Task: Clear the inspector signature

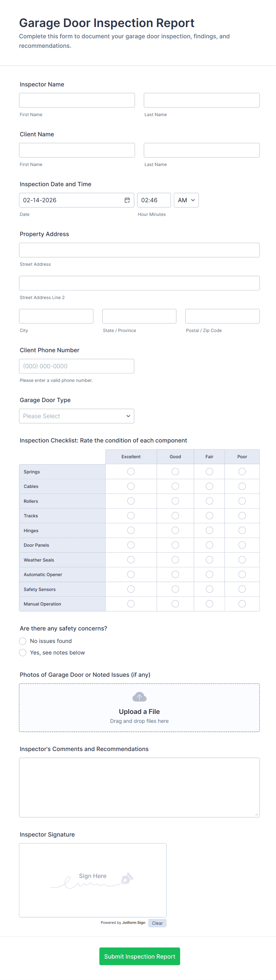Action: click(157, 923)
